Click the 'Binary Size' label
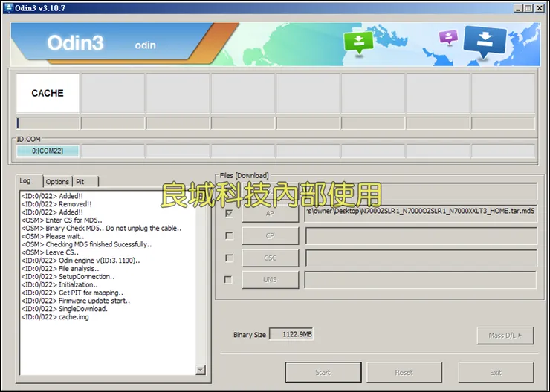The image size is (550, 392). point(250,335)
